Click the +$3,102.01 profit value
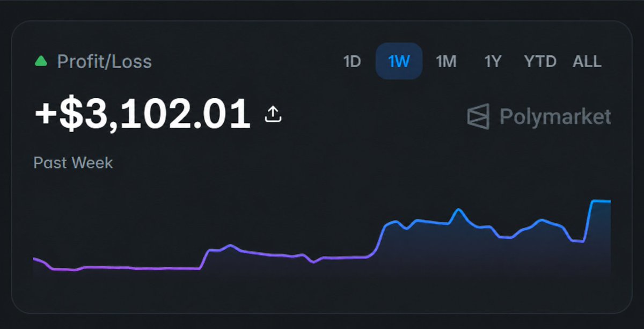Screen dimensions: 644x329 coord(143,114)
